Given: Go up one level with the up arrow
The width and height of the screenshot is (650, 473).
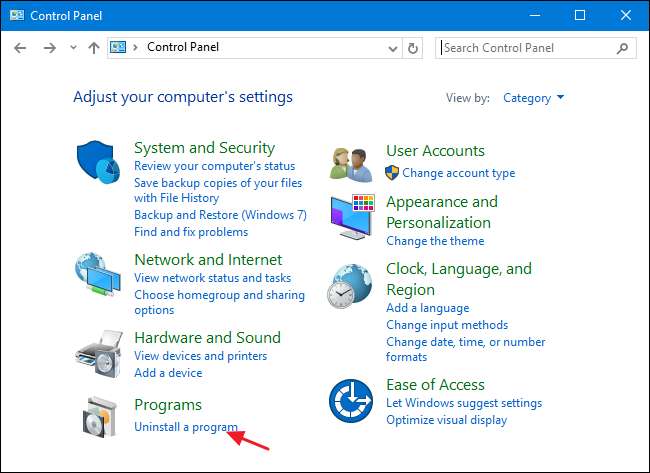Looking at the screenshot, I should [93, 48].
